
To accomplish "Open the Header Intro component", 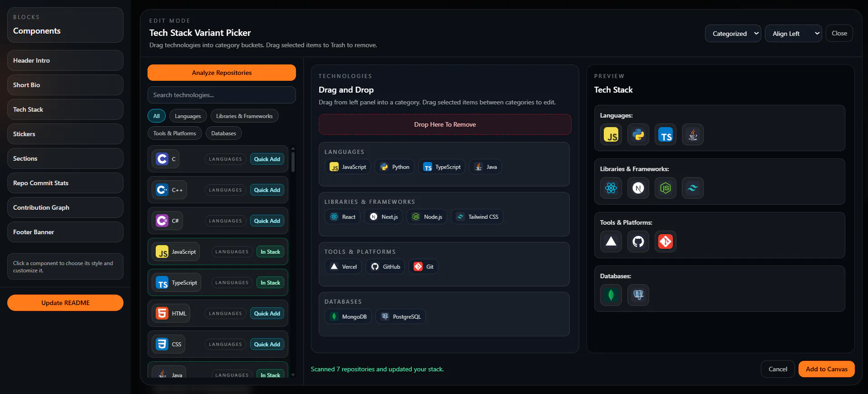I will (x=65, y=60).
